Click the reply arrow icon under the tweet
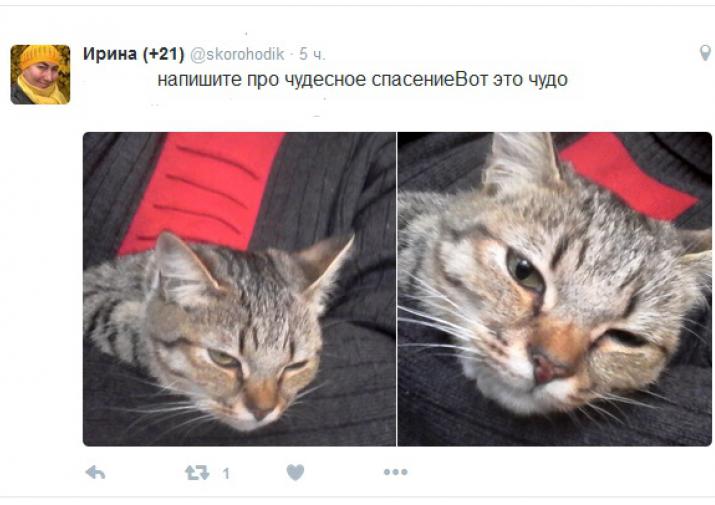The height and width of the screenshot is (505, 715). [x=95, y=473]
